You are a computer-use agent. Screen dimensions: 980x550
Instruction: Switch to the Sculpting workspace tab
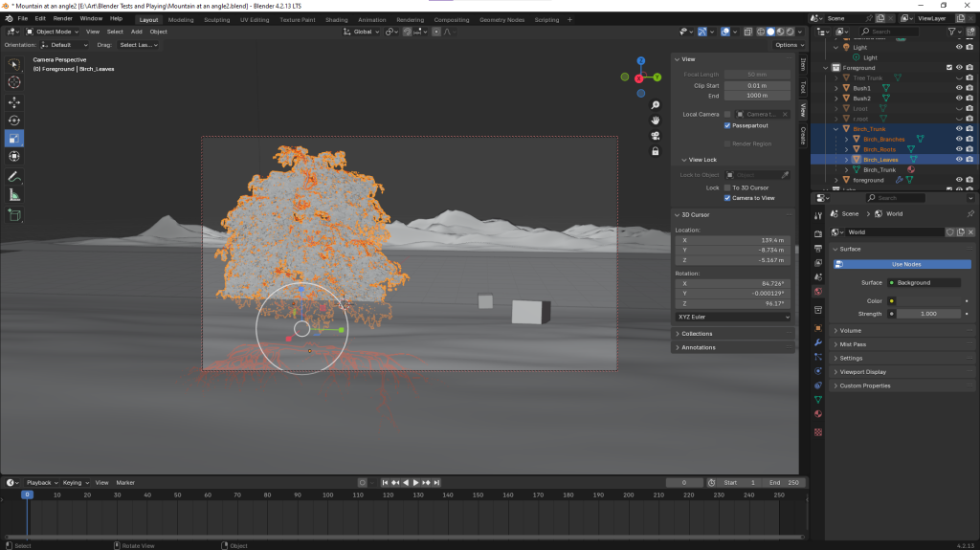click(217, 20)
